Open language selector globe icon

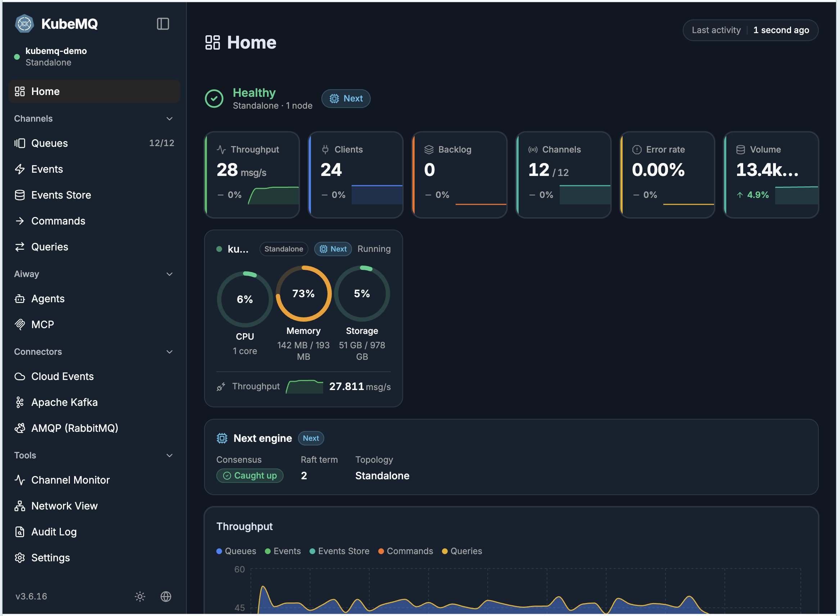pos(166,597)
